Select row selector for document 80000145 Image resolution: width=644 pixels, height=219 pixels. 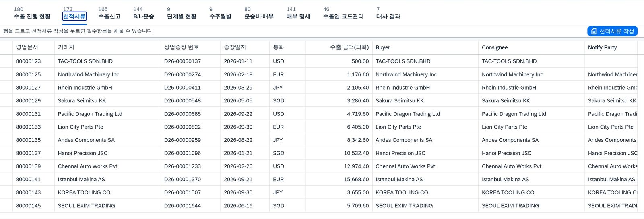click(6, 205)
